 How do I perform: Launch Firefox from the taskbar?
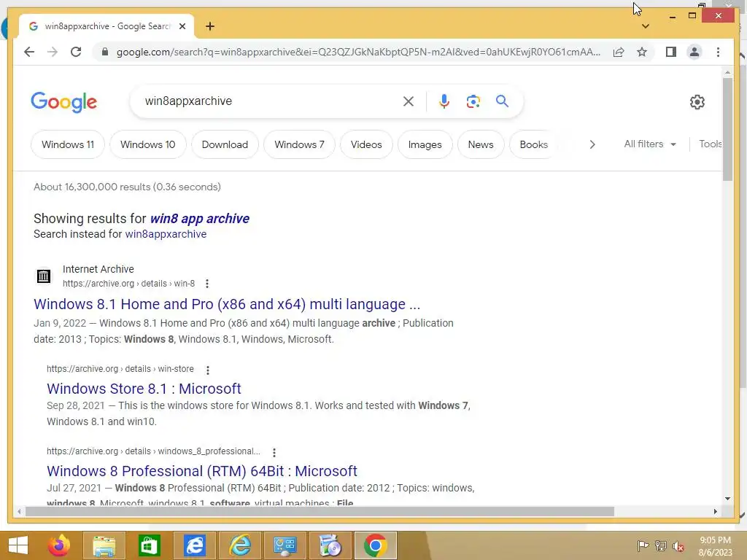point(59,545)
